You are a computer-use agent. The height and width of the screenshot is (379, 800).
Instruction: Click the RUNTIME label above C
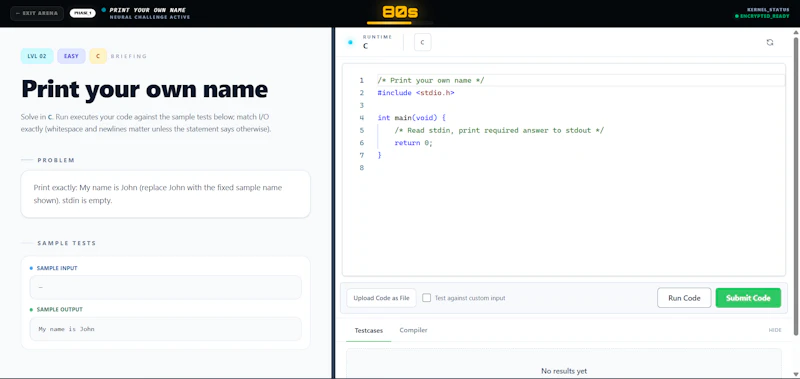pos(378,37)
